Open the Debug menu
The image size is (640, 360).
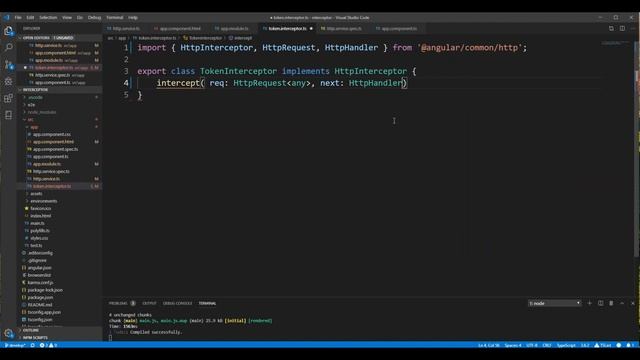[x=94, y=18]
